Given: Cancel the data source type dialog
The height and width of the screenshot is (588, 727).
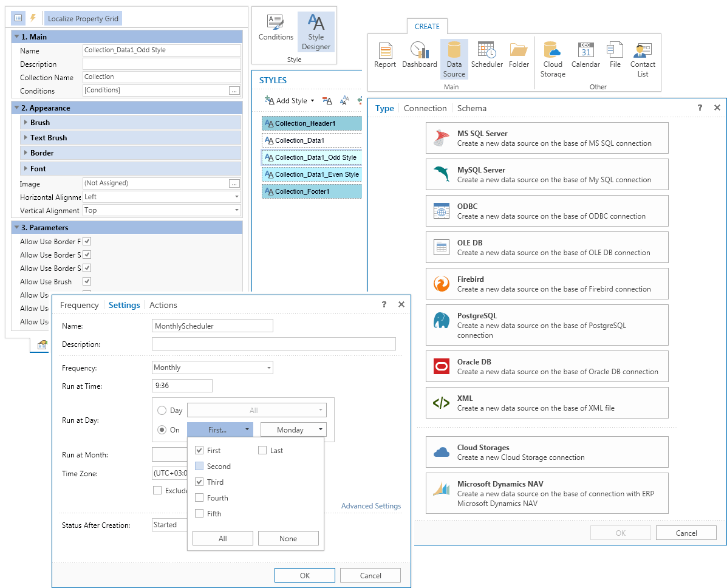Looking at the screenshot, I should 686,533.
